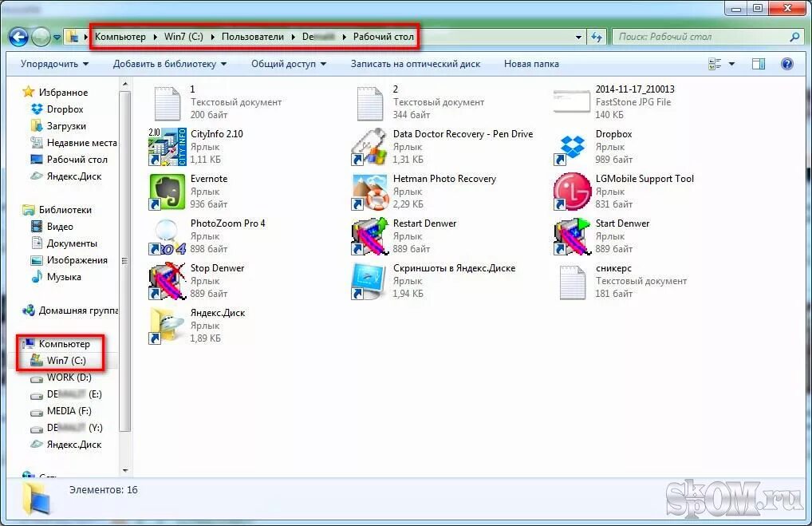Select Библиотеки header in sidebar
This screenshot has height=526, width=812.
coord(65,210)
